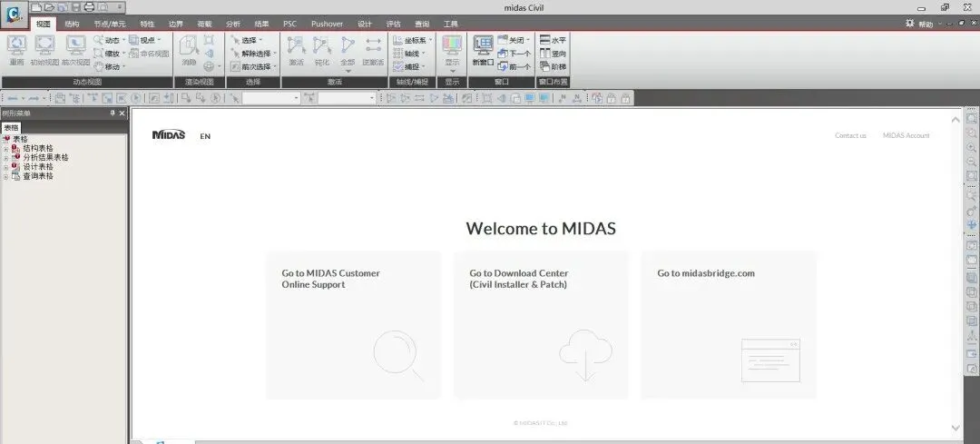The image size is (980, 444).
Task: Open Go to Download Center card
Action: tap(541, 324)
